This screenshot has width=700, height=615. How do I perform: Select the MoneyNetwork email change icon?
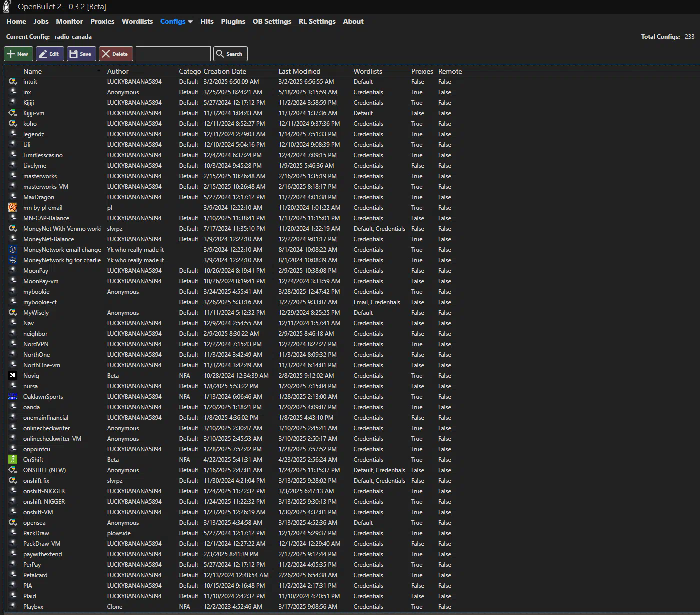click(x=13, y=250)
